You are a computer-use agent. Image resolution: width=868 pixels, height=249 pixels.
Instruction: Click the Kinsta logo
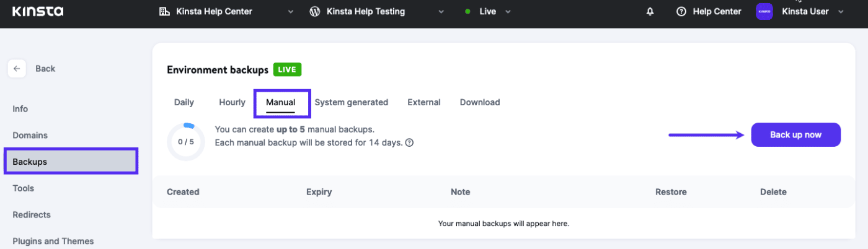pyautogui.click(x=38, y=11)
